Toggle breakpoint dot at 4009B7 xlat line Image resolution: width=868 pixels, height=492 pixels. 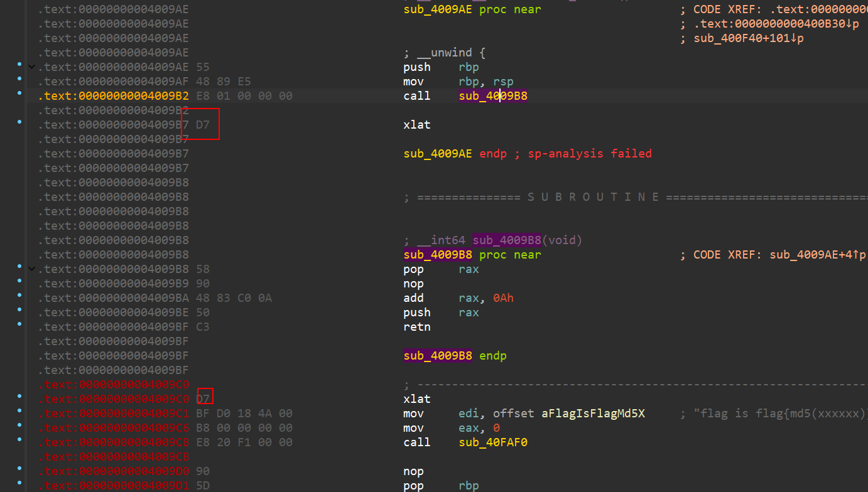pos(19,122)
